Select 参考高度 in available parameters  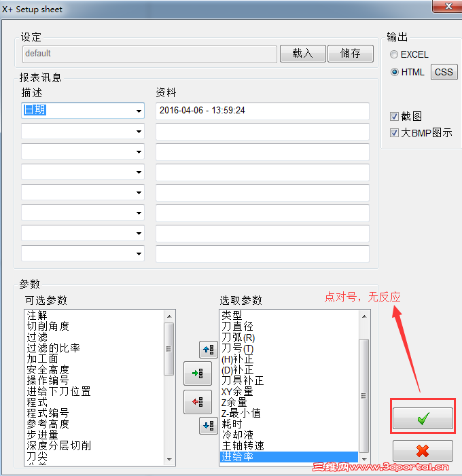tap(48, 424)
